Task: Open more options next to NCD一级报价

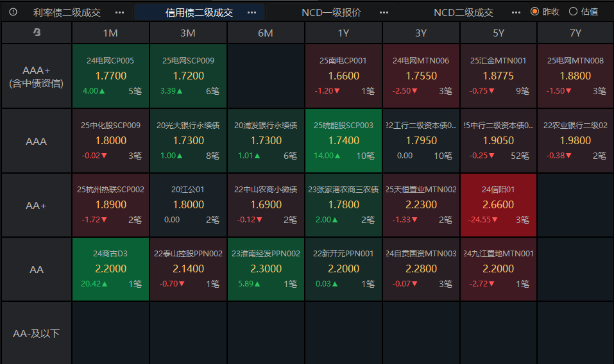Action: point(384,13)
